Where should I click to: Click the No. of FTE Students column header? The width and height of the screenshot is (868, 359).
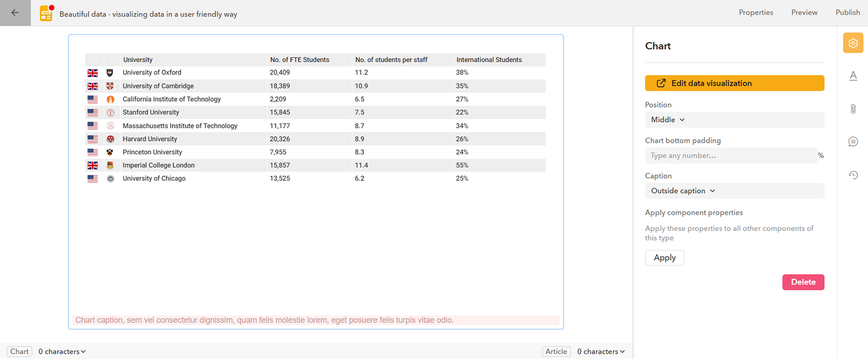click(300, 60)
